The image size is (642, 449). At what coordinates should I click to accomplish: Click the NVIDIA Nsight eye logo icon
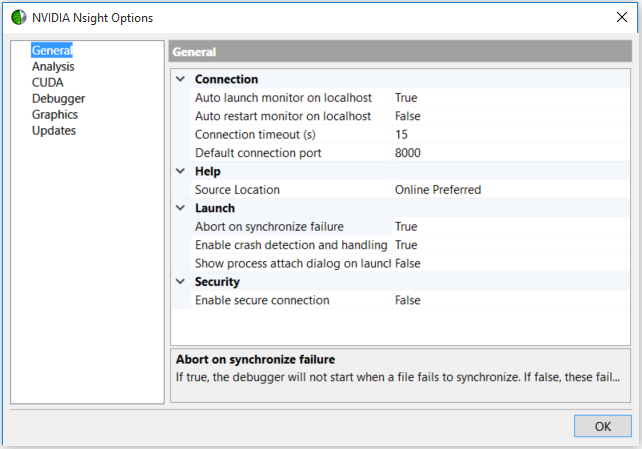[x=18, y=18]
